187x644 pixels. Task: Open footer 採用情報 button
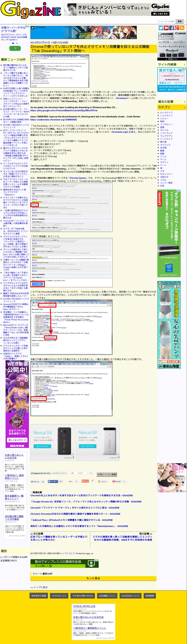(x=150, y=596)
